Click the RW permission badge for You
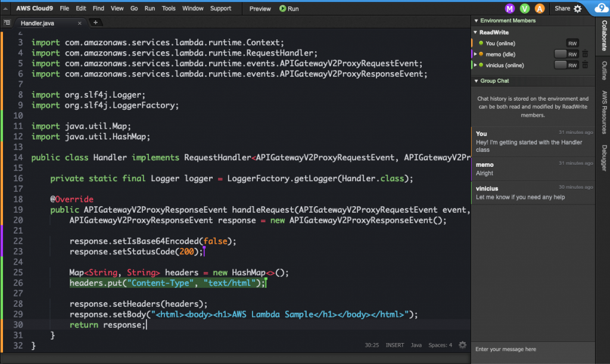 [572, 43]
